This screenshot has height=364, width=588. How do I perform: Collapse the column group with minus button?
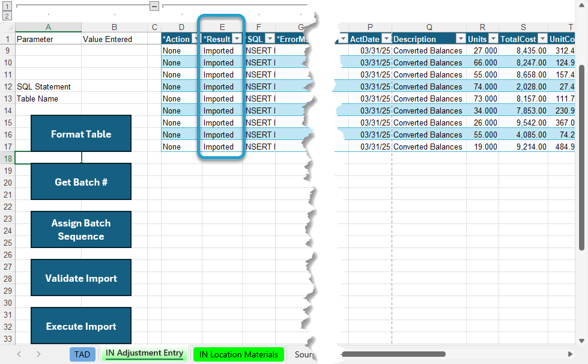pyautogui.click(x=154, y=6)
